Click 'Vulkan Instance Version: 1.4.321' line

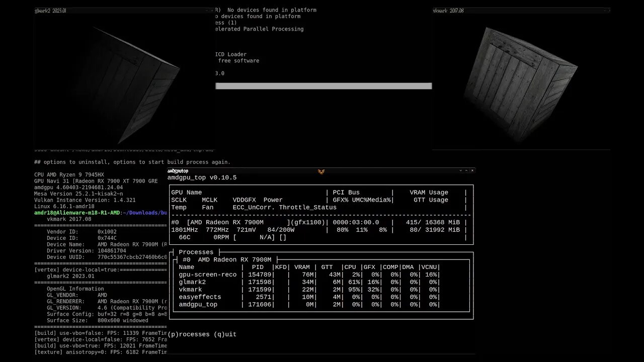[85, 200]
